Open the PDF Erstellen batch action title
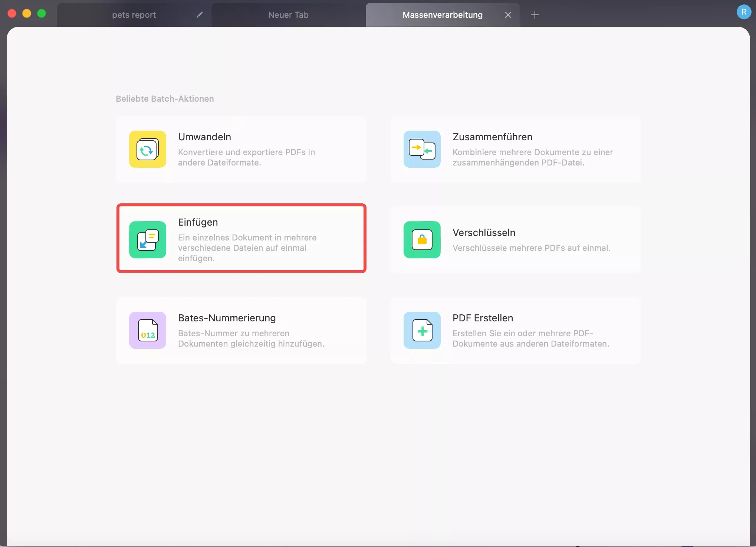This screenshot has width=756, height=547. (x=483, y=318)
